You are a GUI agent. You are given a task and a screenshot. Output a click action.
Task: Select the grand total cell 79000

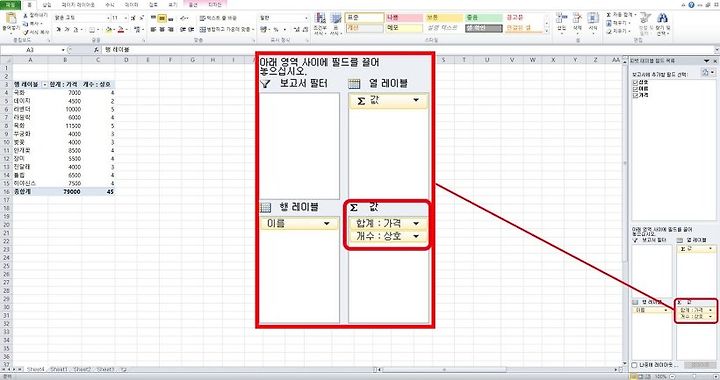[x=66, y=192]
